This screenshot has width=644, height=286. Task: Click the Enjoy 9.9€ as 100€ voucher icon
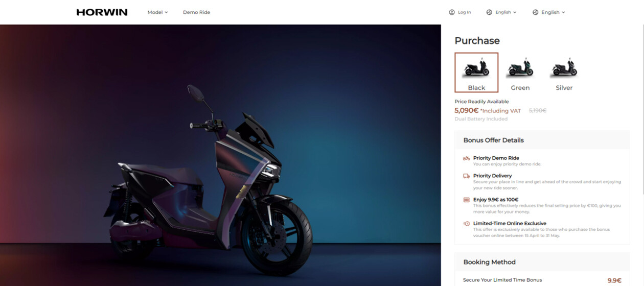click(466, 200)
